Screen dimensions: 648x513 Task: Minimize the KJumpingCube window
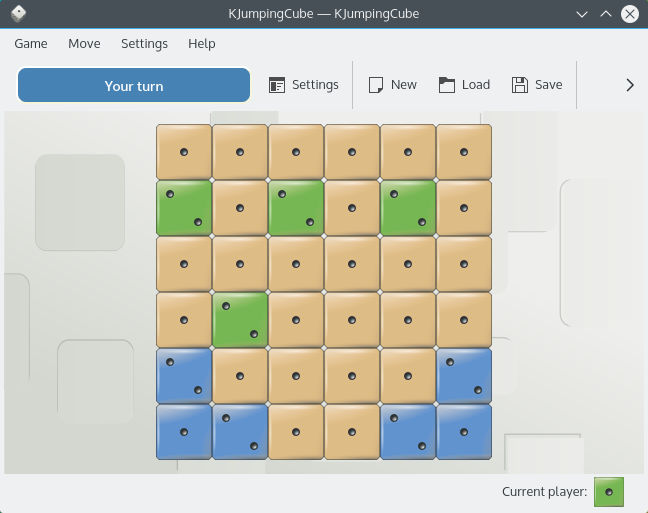(x=583, y=14)
